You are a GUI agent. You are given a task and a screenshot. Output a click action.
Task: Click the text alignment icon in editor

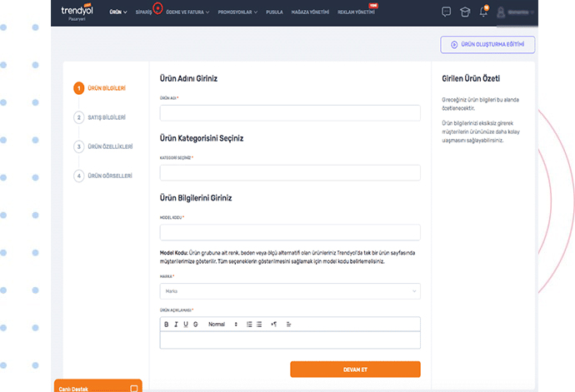point(288,325)
